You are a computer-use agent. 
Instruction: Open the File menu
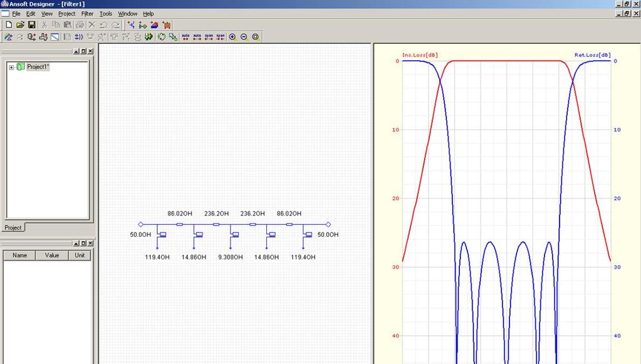pyautogui.click(x=16, y=14)
